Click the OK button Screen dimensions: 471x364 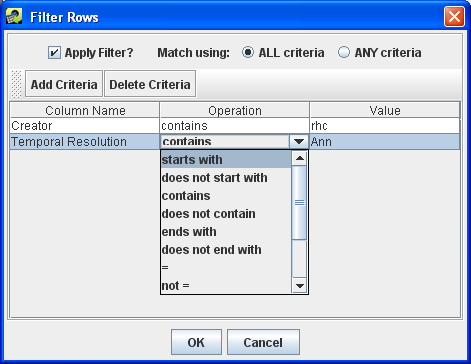click(x=196, y=342)
